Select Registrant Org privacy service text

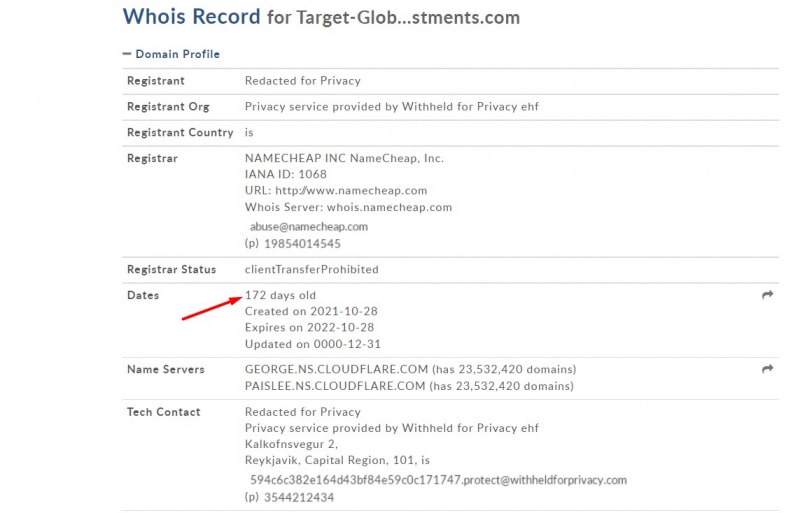click(x=392, y=107)
